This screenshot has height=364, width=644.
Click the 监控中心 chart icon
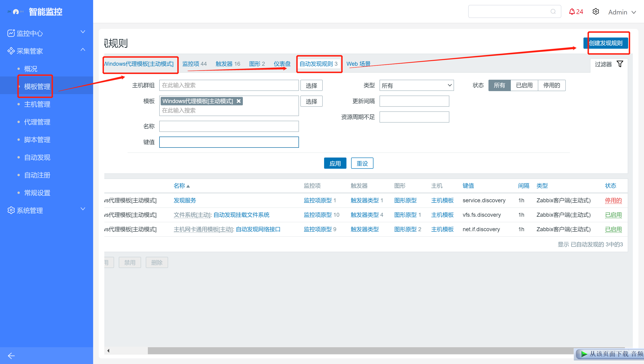point(11,33)
